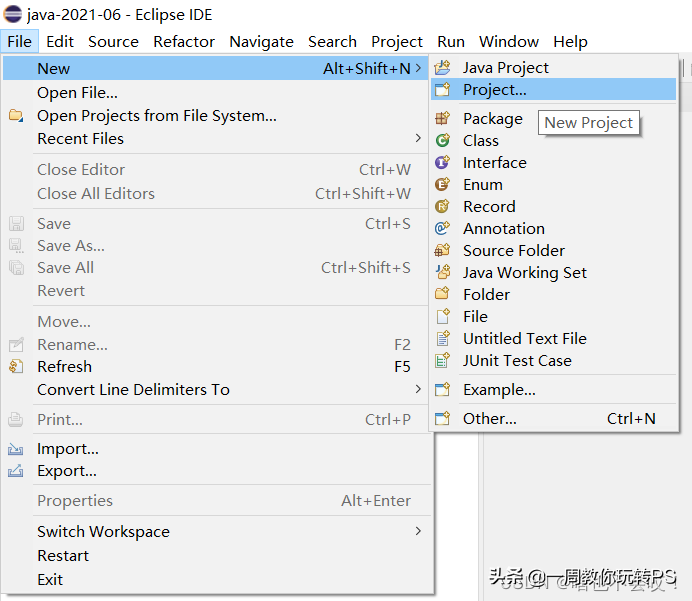Select Enum in New submenu
Screen dimensions: 692x601
click(x=553, y=184)
